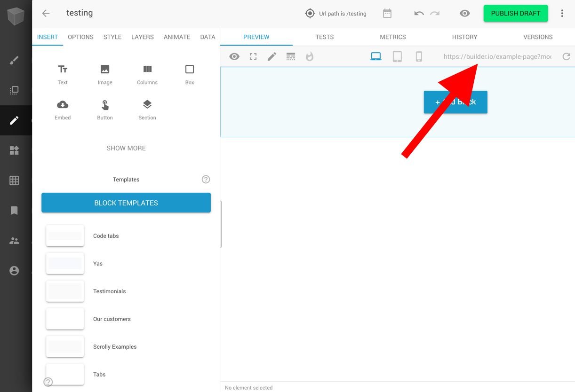Open the URL path targeting settings
This screenshot has height=392, width=575.
pos(335,14)
